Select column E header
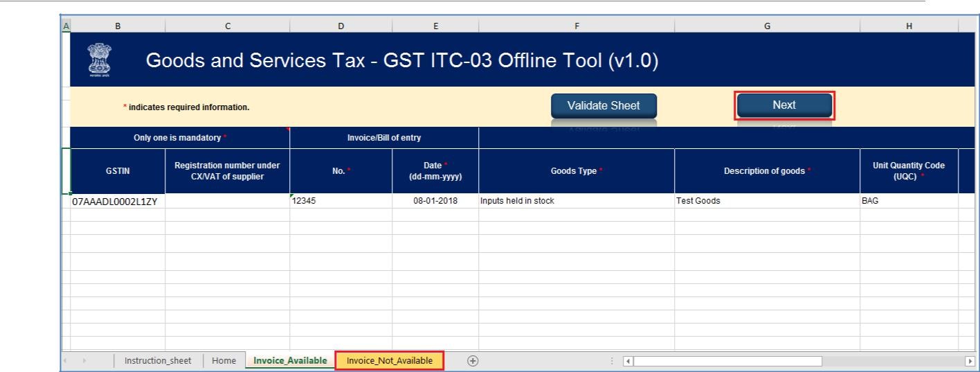This screenshot has height=372, width=980. click(x=435, y=26)
